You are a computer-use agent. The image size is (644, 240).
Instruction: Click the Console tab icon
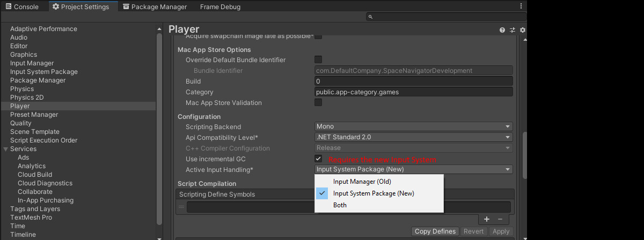pyautogui.click(x=8, y=7)
